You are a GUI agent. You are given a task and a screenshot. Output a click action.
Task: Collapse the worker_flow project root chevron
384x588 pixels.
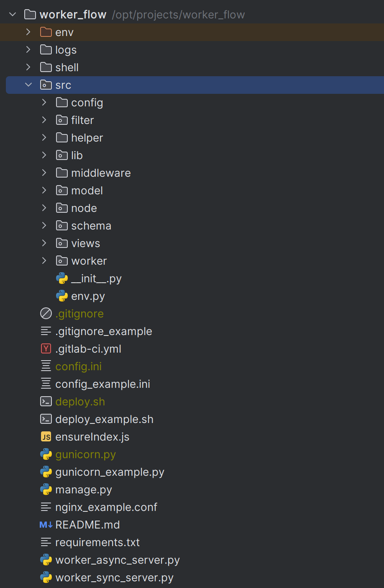pos(12,14)
